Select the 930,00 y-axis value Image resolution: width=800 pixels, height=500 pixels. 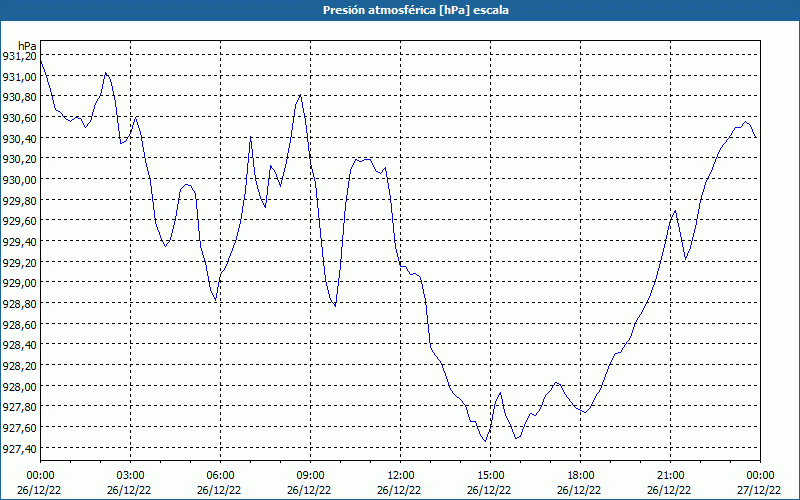19,180
